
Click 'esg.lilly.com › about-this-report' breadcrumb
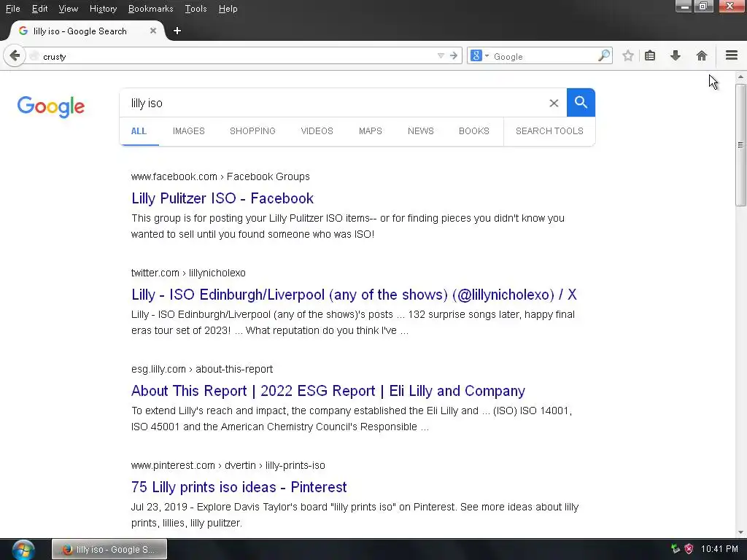(x=202, y=369)
